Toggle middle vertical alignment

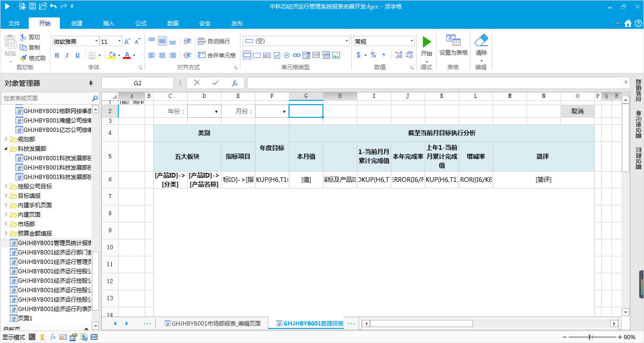tap(162, 41)
